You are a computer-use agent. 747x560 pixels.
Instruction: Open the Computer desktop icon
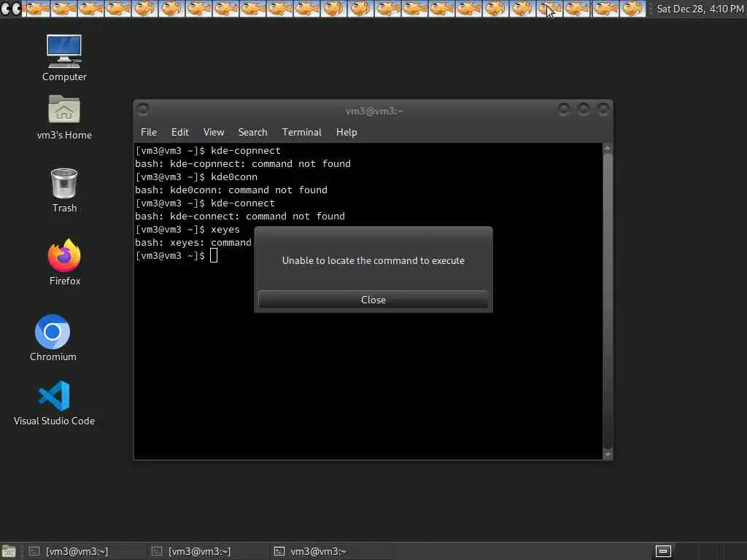coord(64,58)
